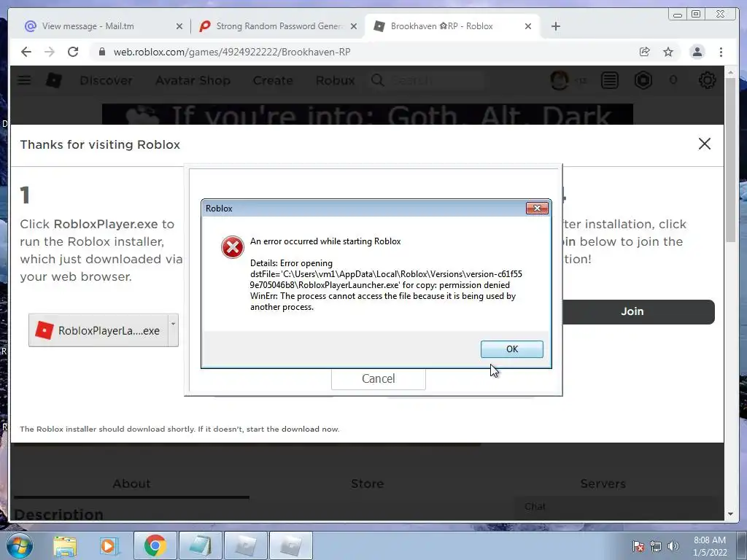The width and height of the screenshot is (747, 560).
Task: Open the Roblox settings gear
Action: 707,80
